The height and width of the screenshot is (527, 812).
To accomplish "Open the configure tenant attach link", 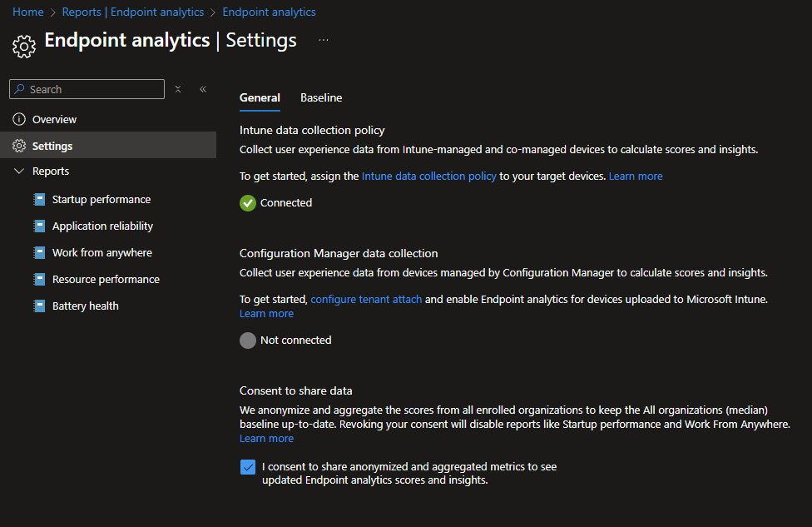I will tap(366, 299).
